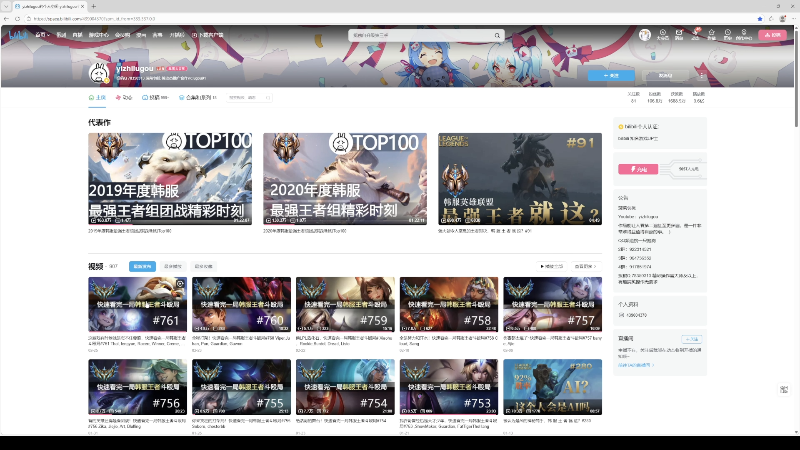The image size is (800, 450).
Task: Click the join button in live room card
Action: 691,339
